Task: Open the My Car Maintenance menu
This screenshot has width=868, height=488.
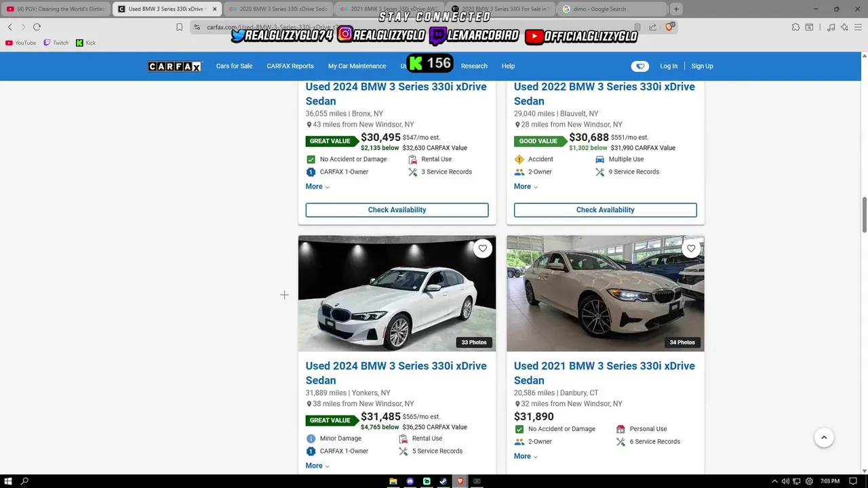Action: tap(357, 66)
